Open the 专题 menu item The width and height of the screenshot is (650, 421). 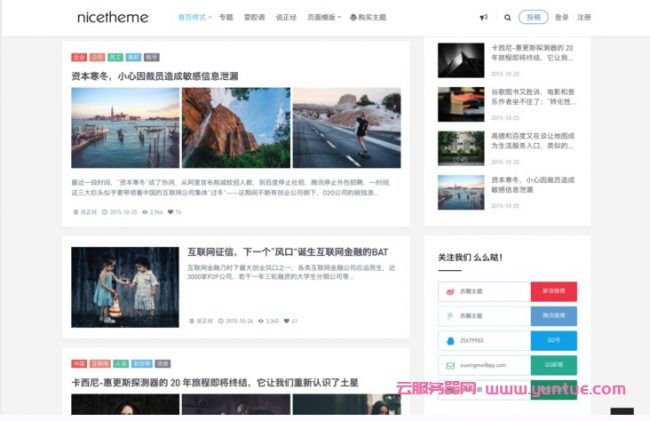226,17
